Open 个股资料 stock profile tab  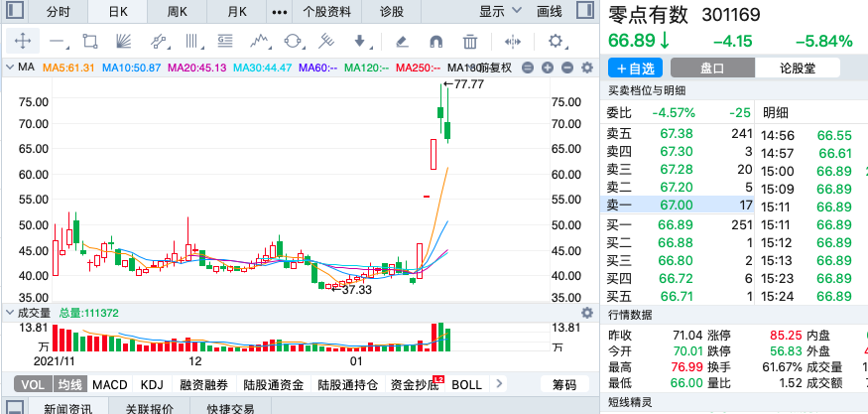click(x=327, y=12)
